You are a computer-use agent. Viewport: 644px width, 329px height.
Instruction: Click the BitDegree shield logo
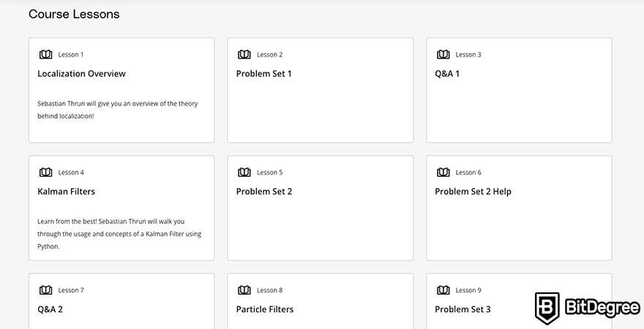click(547, 308)
